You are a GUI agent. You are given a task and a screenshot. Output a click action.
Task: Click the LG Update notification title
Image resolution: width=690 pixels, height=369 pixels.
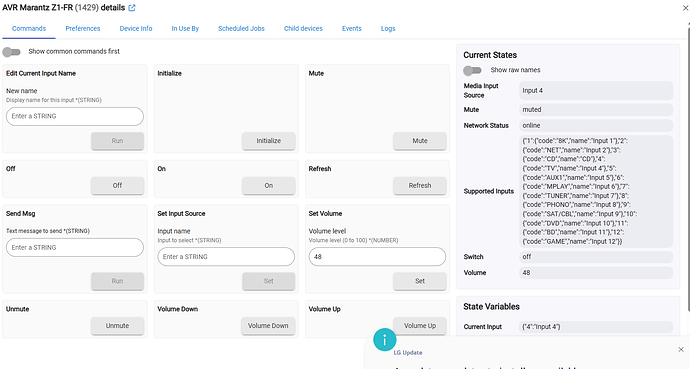407,353
